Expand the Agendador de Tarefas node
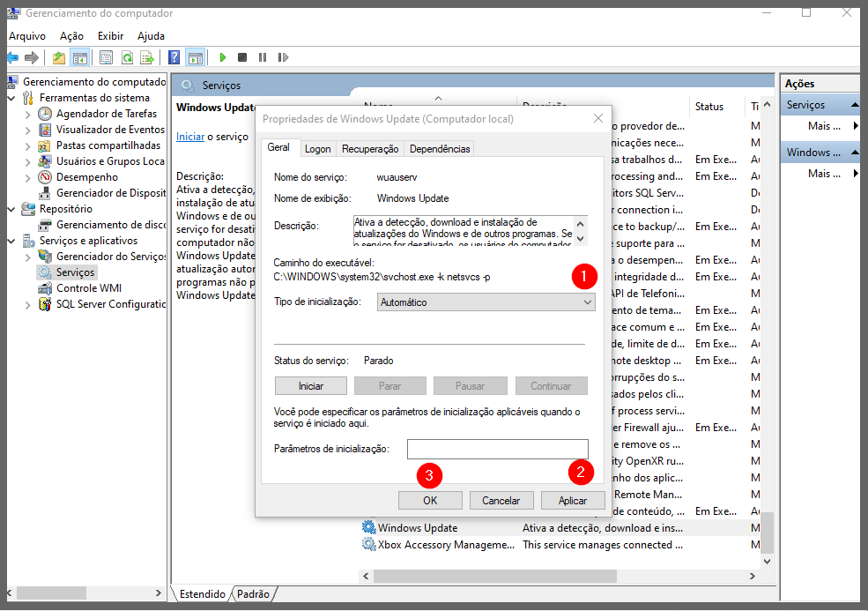Screen dimensions: 868x611 click(27, 114)
